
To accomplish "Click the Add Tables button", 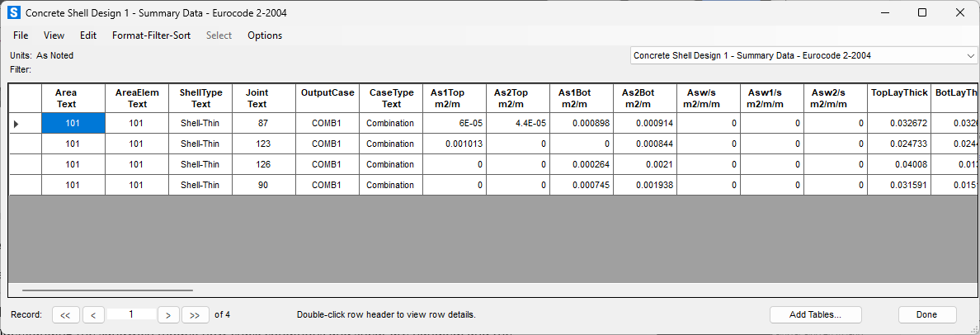I will coord(815,314).
